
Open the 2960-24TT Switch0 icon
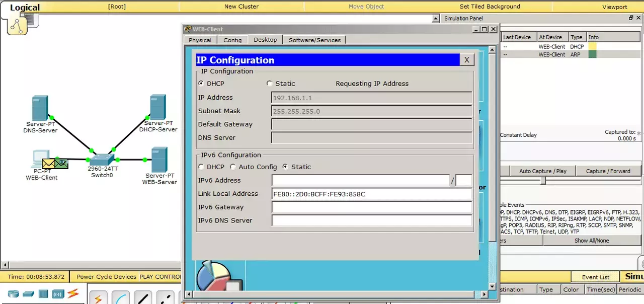click(x=102, y=160)
